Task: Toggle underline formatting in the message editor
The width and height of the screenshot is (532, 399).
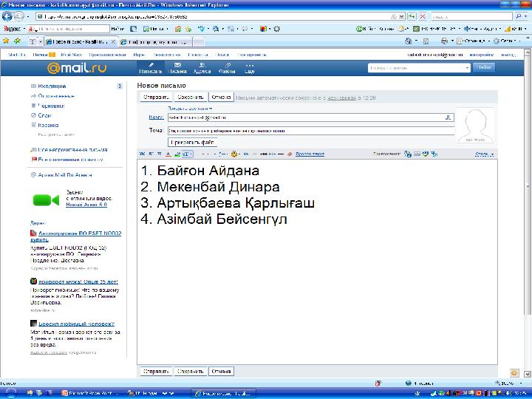Action: point(160,154)
